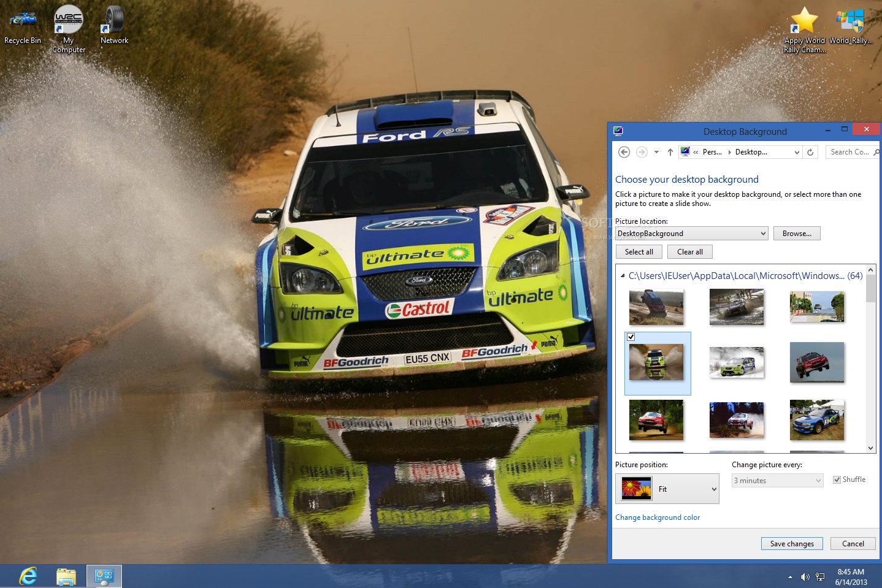Select the Ford water-splash wallpaper thumbnail

[x=656, y=362]
